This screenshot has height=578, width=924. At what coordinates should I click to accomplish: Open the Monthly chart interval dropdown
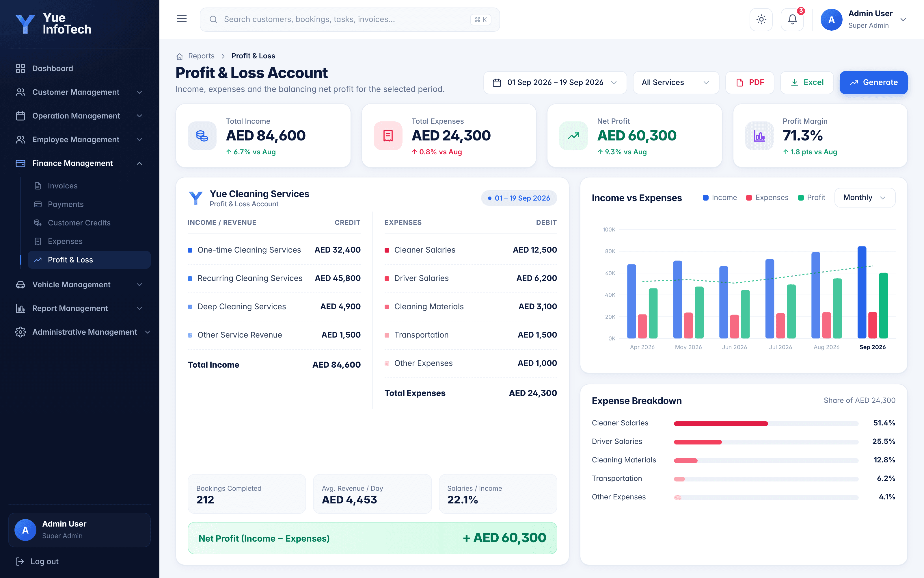(865, 198)
